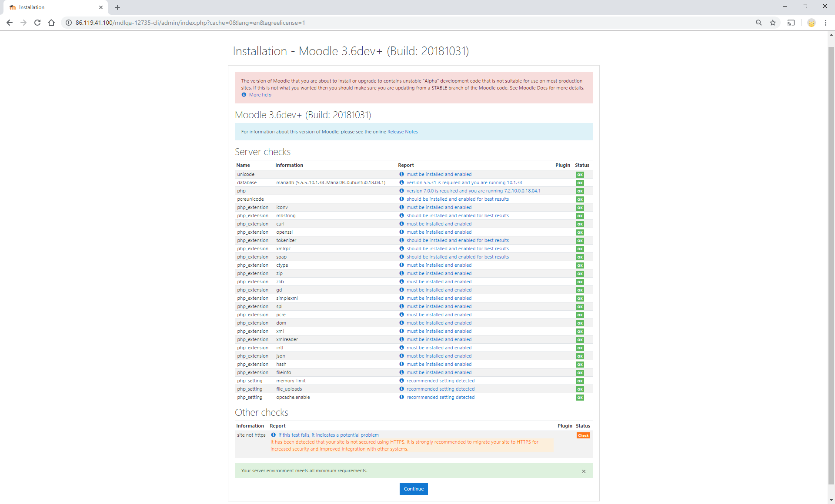835x504 pixels.
Task: Open database version requirement report link
Action: point(464,182)
